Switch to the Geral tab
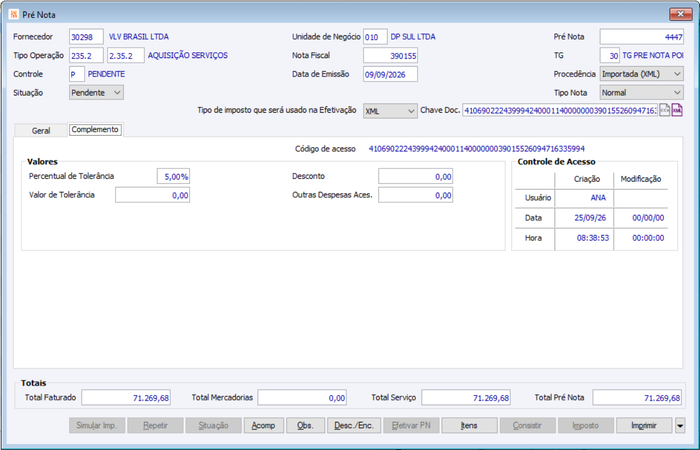This screenshot has height=450, width=700. (41, 130)
